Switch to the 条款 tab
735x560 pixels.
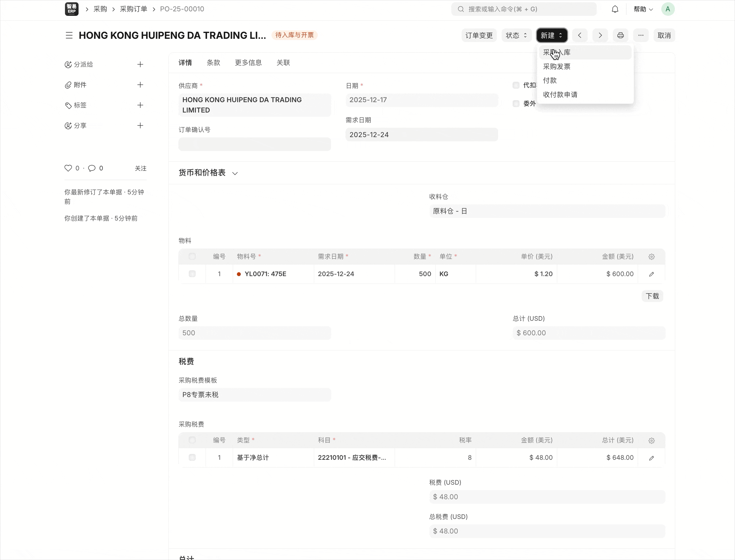pyautogui.click(x=213, y=63)
